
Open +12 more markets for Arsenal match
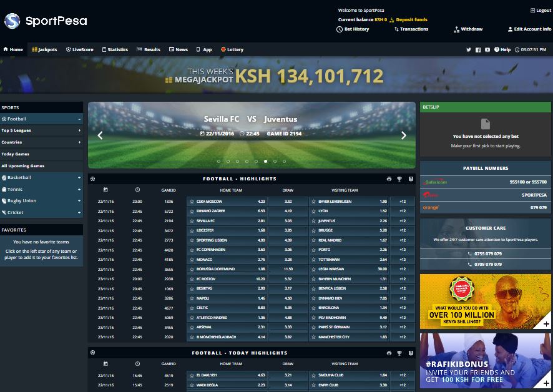(403, 327)
